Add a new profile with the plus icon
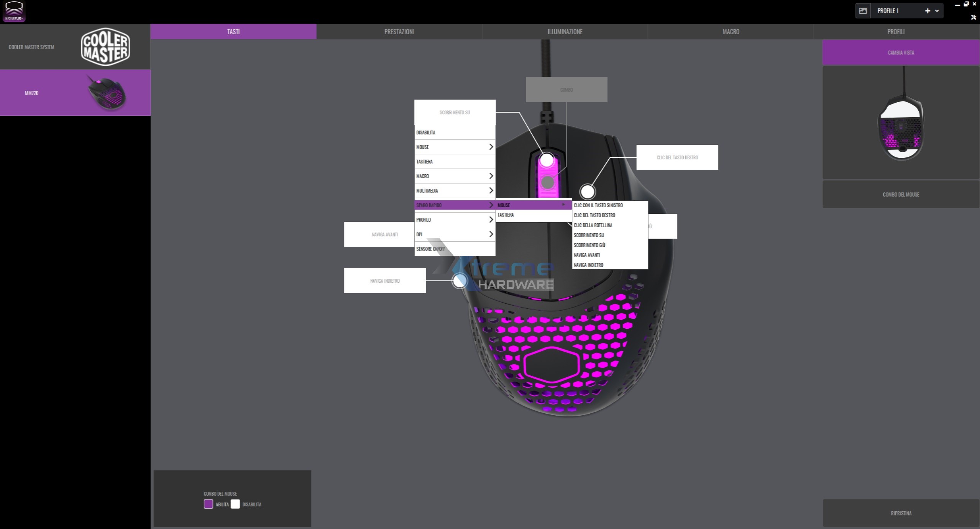The height and width of the screenshot is (529, 980). [927, 11]
